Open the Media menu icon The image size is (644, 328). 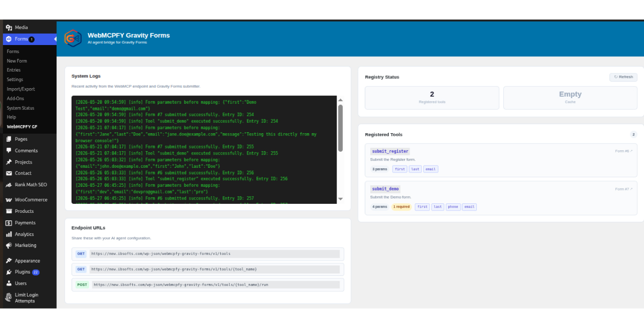tap(9, 27)
